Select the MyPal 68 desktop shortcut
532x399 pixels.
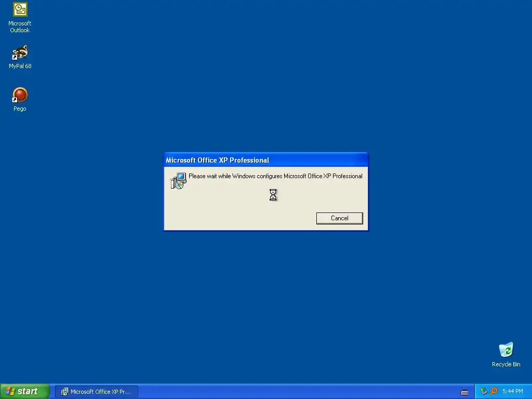pyautogui.click(x=20, y=57)
